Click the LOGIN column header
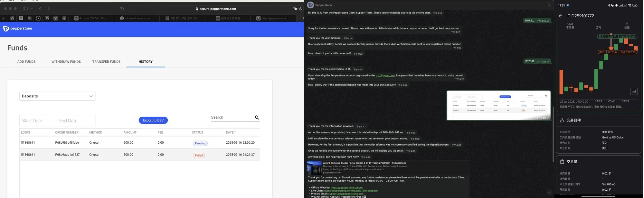This screenshot has width=644, height=198. [25, 132]
